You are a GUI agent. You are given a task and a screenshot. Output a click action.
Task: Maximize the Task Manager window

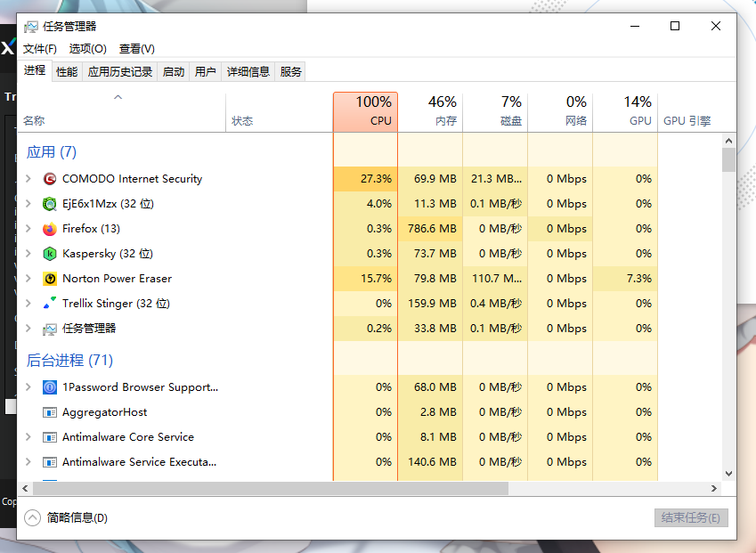coord(675,26)
